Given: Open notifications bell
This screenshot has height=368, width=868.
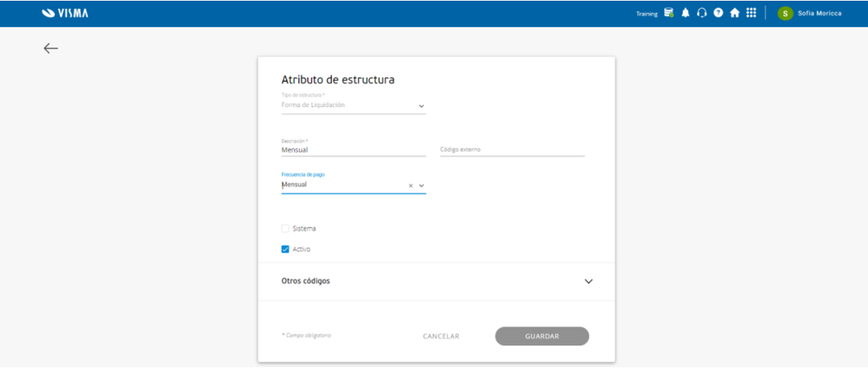Looking at the screenshot, I should [x=686, y=13].
